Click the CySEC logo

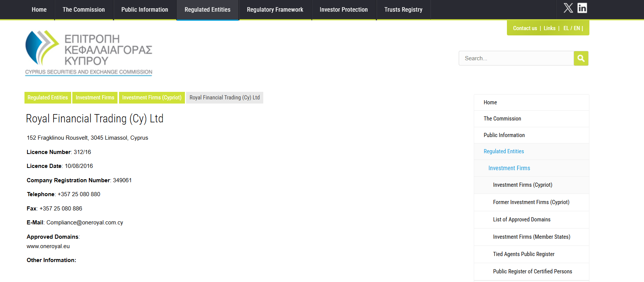(89, 53)
